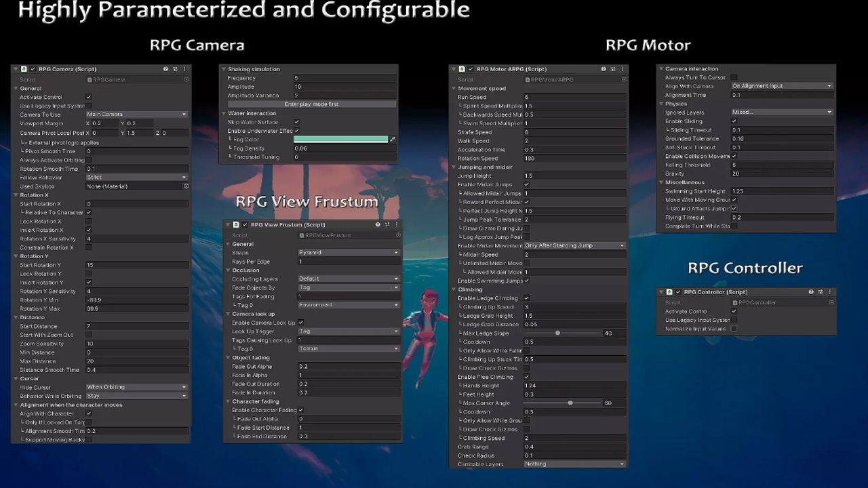Click the Fog Color eyedropper icon

[x=393, y=140]
